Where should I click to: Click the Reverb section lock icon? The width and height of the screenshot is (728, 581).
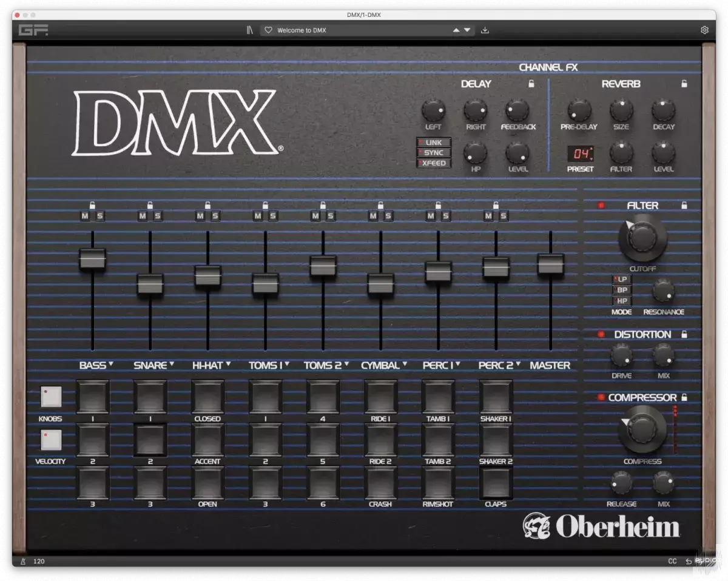pos(684,84)
